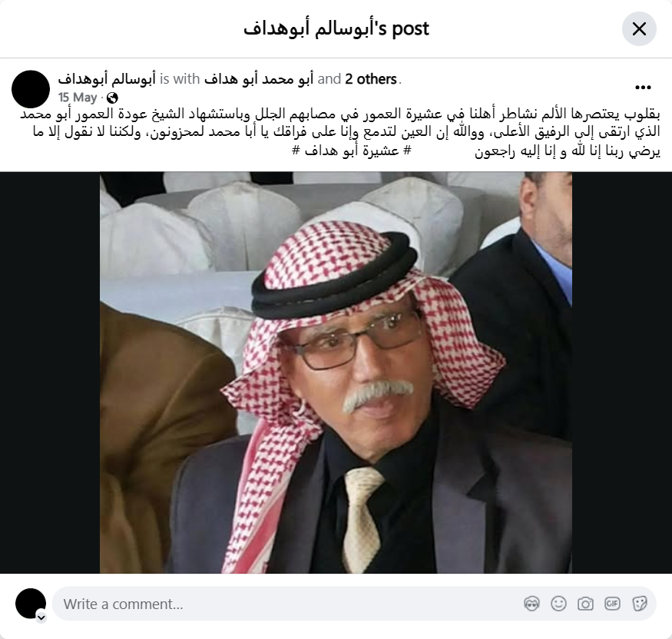Expand the comment identity switcher arrow
The height and width of the screenshot is (639, 672).
41,617
